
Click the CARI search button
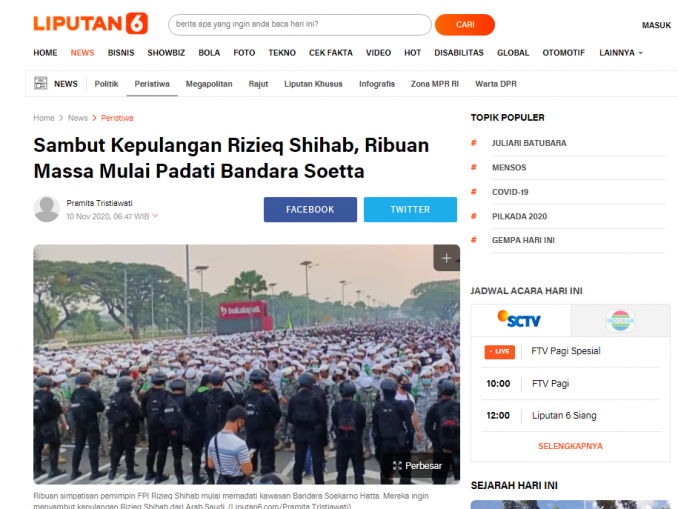pyautogui.click(x=465, y=25)
